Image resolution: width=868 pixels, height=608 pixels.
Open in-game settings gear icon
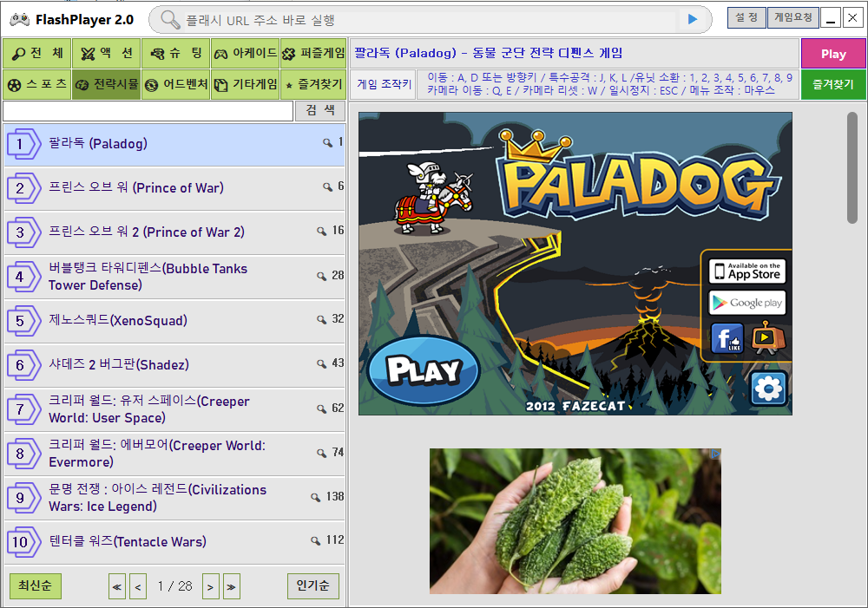point(768,388)
